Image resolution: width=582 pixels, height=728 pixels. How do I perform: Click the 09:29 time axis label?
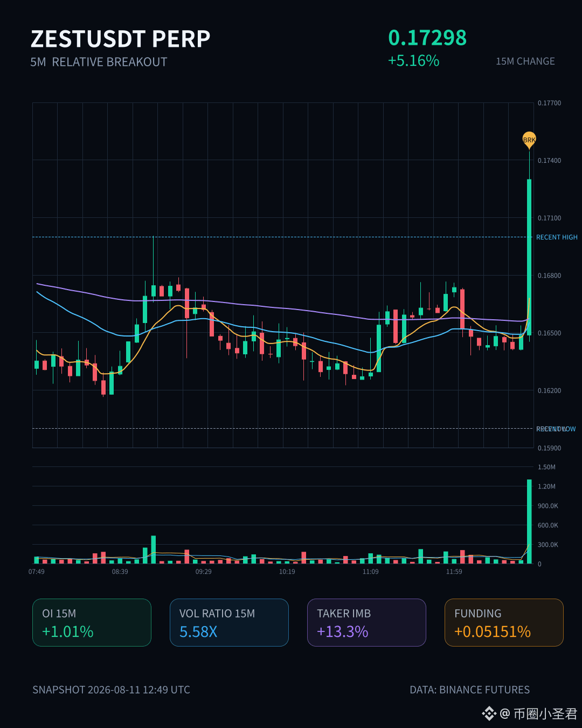click(x=204, y=572)
